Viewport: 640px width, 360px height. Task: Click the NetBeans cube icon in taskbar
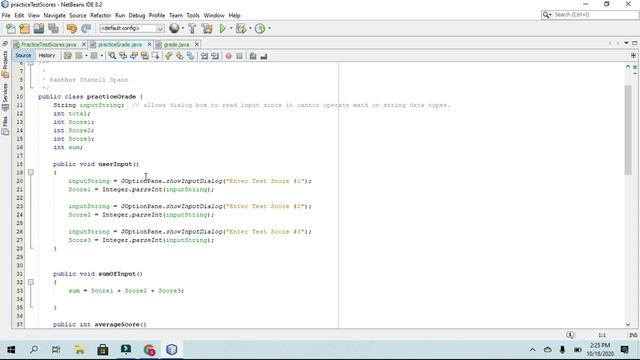[172, 350]
